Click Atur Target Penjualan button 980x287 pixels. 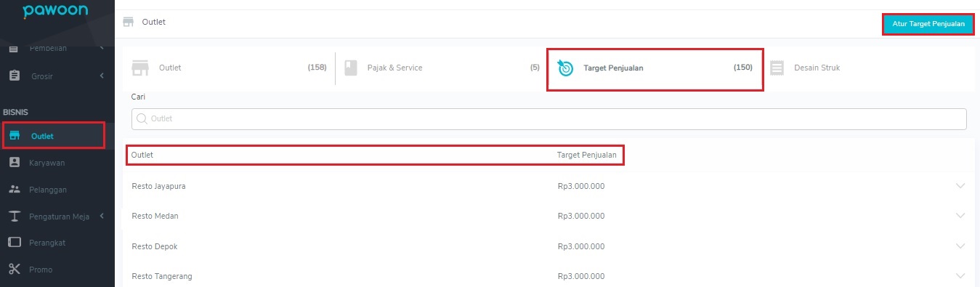coord(928,24)
